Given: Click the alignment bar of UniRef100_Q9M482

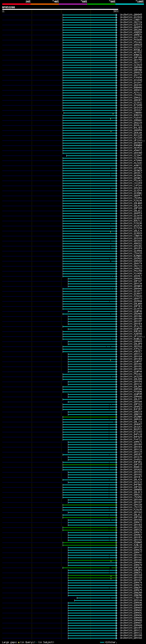Looking at the screenshot, I should tap(92, 278).
